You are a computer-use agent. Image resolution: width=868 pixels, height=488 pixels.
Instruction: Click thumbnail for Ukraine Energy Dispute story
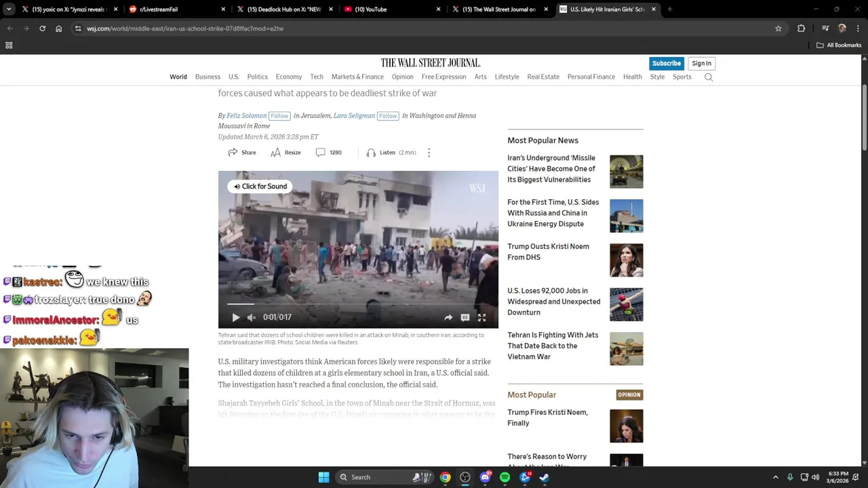coord(626,216)
